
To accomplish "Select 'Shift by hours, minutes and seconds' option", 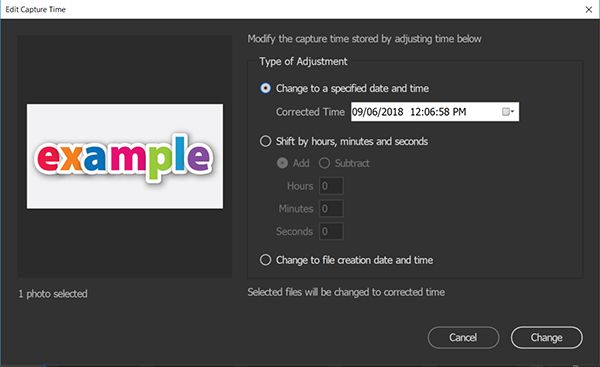I will [x=265, y=142].
